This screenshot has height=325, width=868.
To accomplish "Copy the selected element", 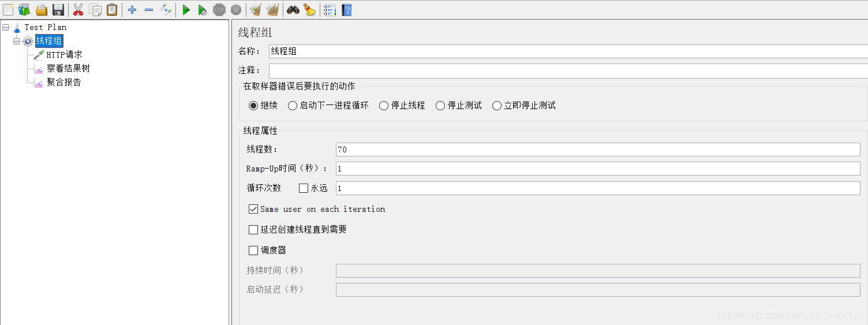I will [95, 10].
